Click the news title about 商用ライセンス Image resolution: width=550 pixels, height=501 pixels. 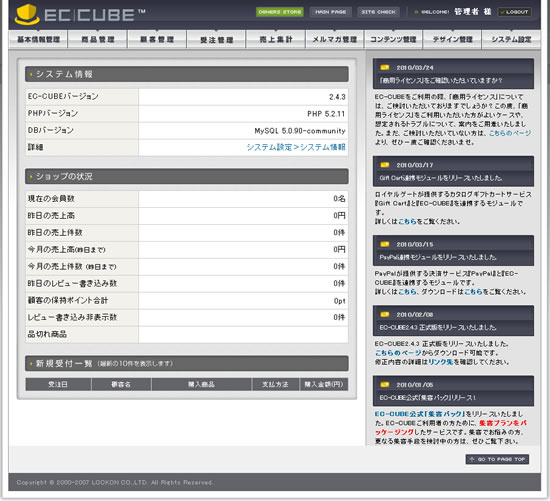click(x=440, y=80)
